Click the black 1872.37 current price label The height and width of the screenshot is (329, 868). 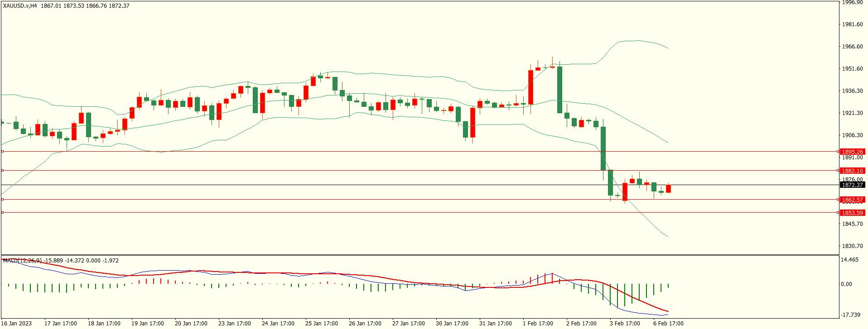[852, 185]
